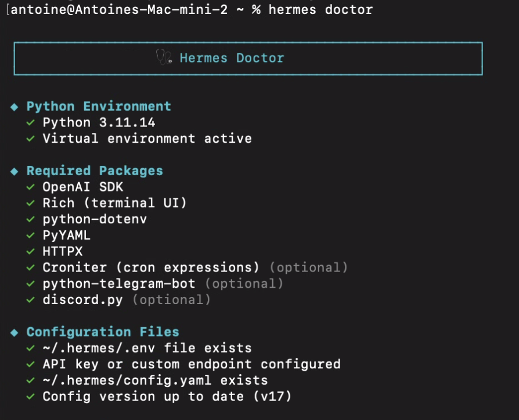Viewport: 519px width, 420px height.
Task: Click '(optional)' label after python-telegram-bot
Action: point(244,284)
